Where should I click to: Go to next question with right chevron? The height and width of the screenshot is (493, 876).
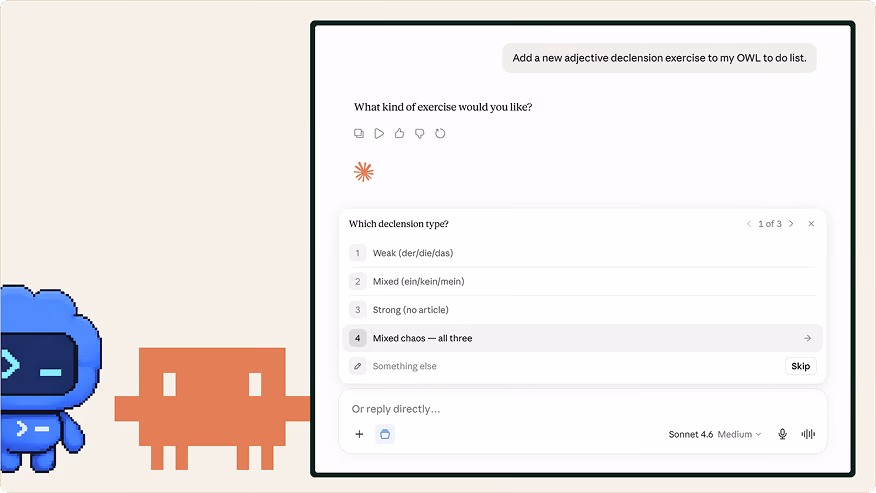[x=791, y=224]
